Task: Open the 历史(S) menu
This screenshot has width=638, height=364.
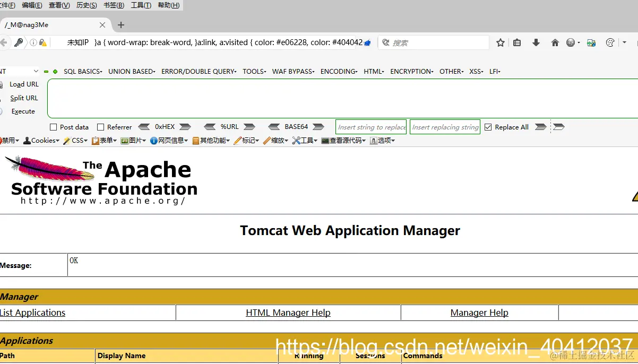Action: [x=87, y=5]
